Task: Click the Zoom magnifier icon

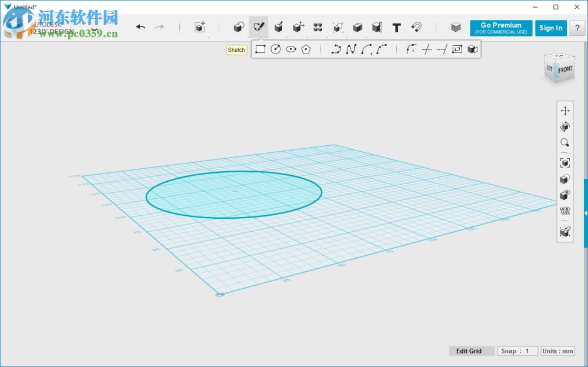Action: point(565,143)
